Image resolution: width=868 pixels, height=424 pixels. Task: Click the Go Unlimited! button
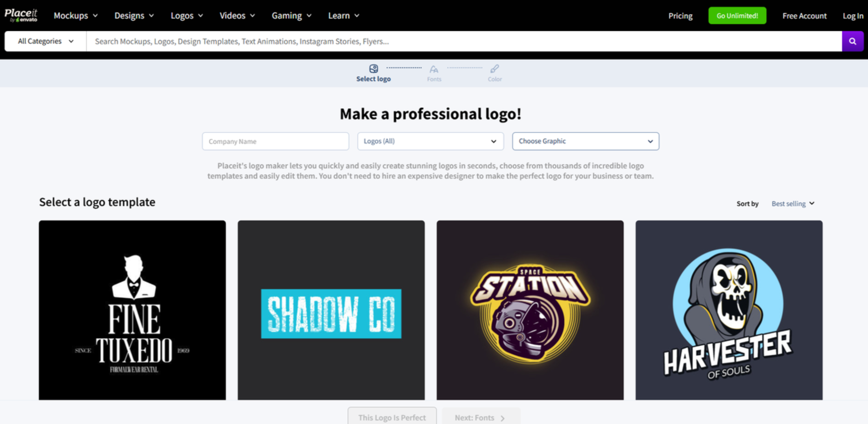[737, 15]
